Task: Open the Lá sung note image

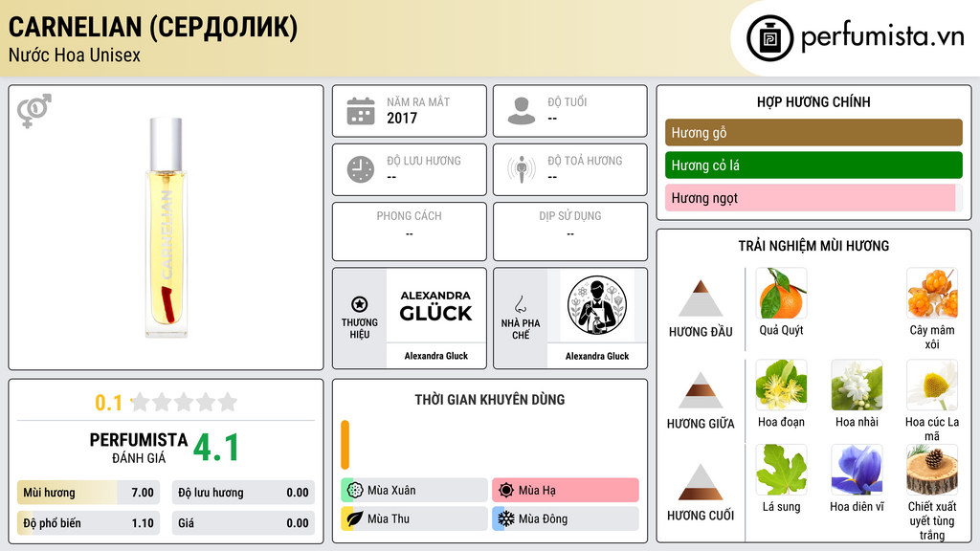Action: point(781,470)
